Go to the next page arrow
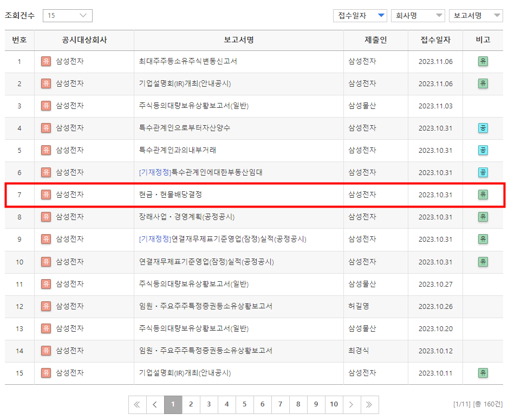508x420 pixels. click(352, 404)
